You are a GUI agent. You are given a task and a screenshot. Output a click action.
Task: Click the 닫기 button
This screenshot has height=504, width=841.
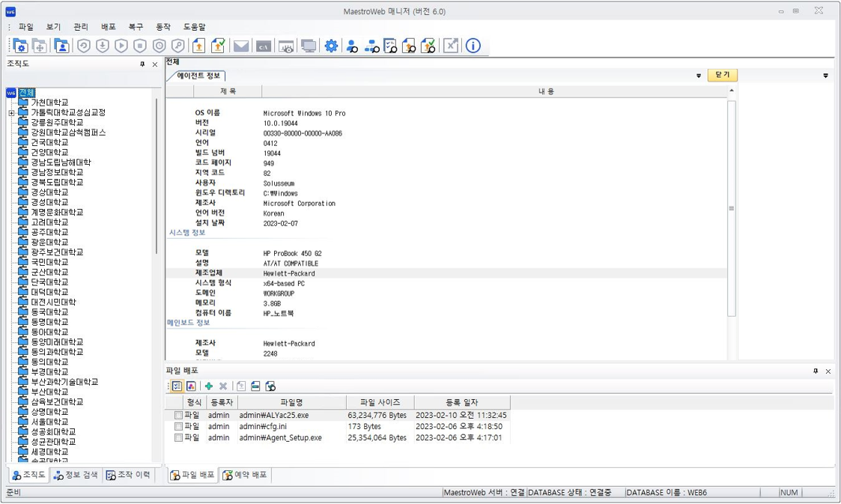click(723, 76)
